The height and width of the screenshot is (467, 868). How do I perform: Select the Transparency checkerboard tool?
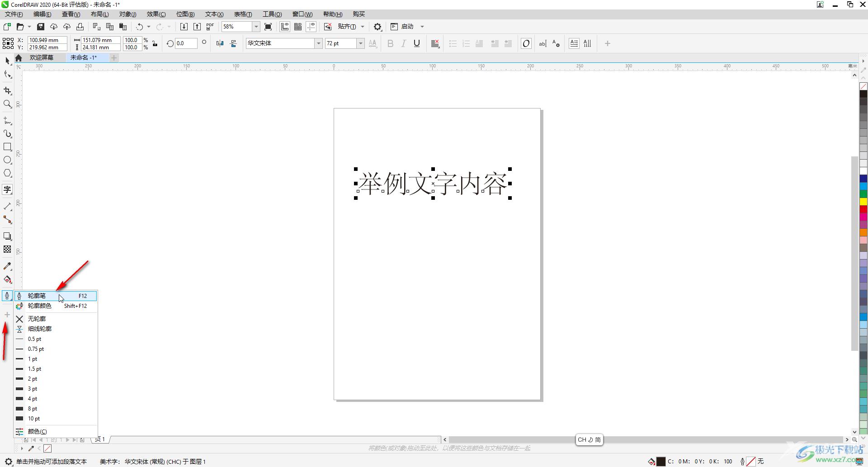pyautogui.click(x=7, y=249)
